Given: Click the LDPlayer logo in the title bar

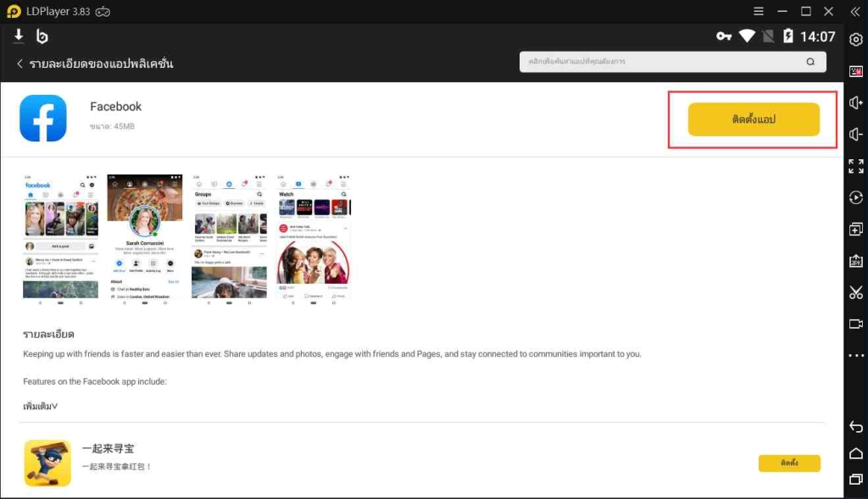Looking at the screenshot, I should (x=14, y=11).
